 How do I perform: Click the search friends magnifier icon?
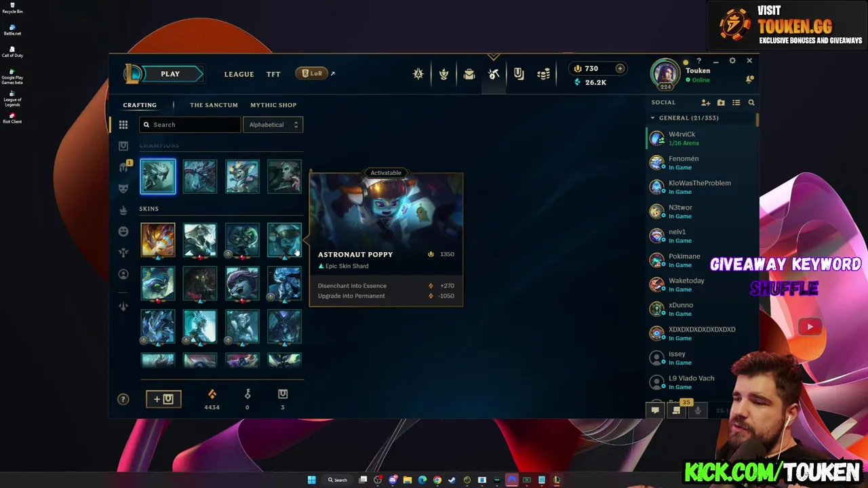coord(751,102)
